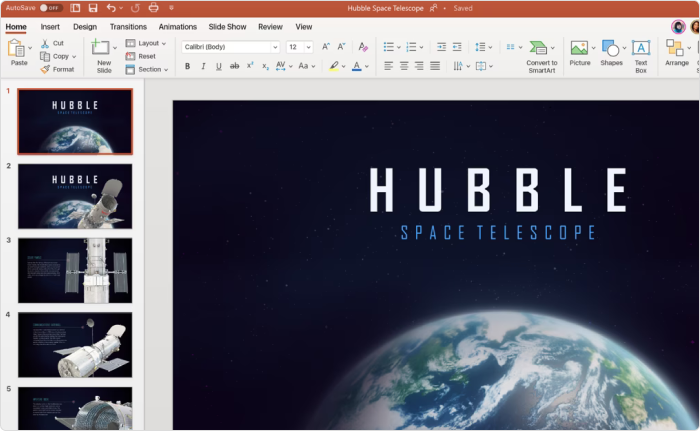Click the Picture insert button

(x=579, y=53)
